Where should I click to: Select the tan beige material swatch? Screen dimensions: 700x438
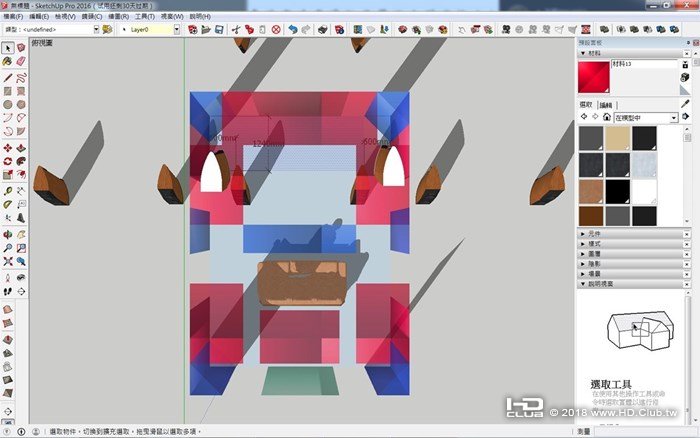(617, 138)
